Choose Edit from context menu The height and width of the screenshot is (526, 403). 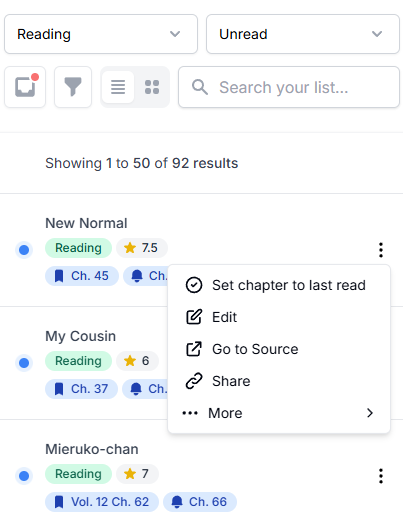point(279,317)
